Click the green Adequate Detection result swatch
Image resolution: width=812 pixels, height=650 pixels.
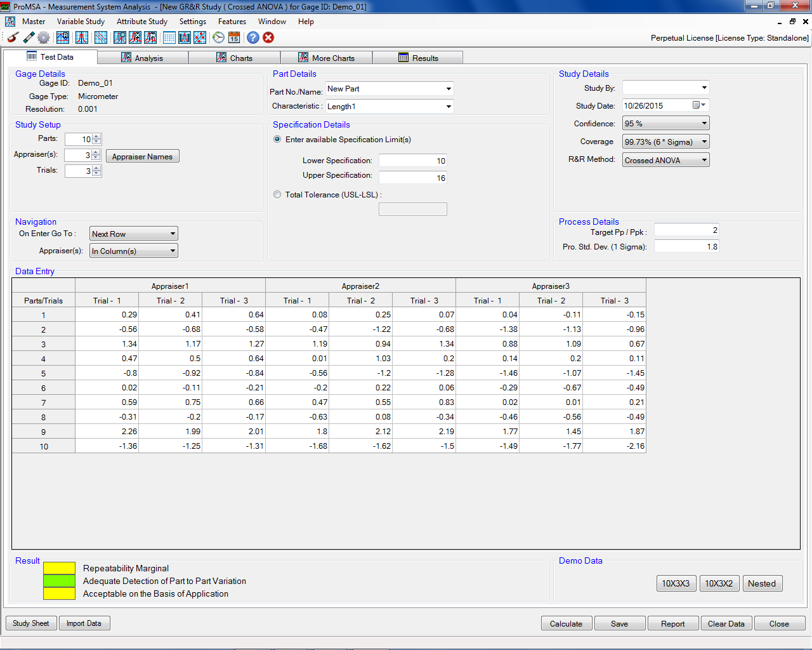(x=60, y=581)
